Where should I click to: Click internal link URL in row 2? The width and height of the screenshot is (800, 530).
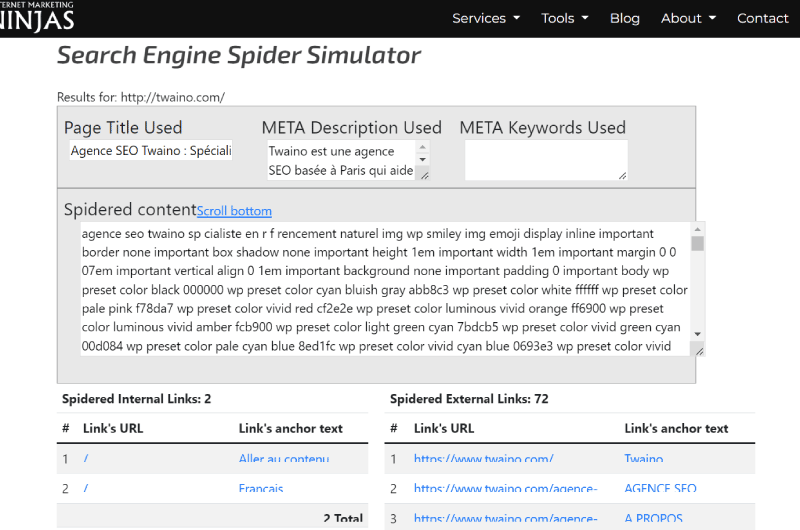coord(86,489)
